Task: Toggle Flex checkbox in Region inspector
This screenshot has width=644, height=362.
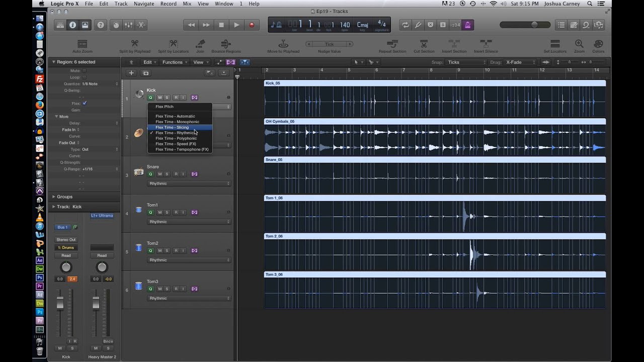Action: (x=85, y=103)
